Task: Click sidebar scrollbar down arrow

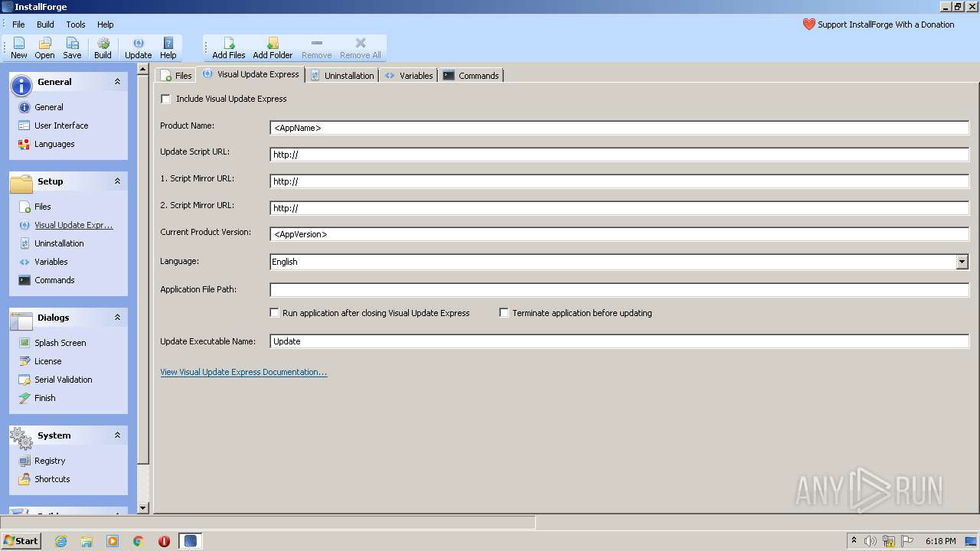Action: tap(143, 507)
